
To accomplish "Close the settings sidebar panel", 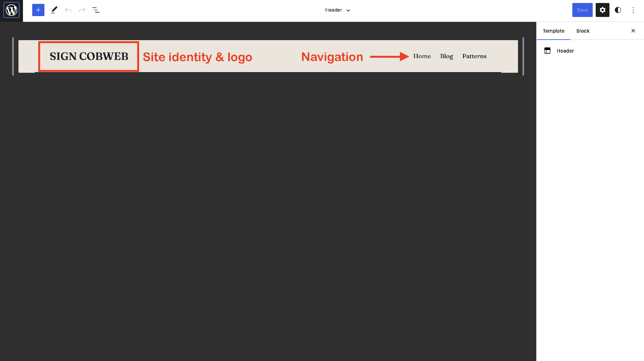I will (x=633, y=31).
